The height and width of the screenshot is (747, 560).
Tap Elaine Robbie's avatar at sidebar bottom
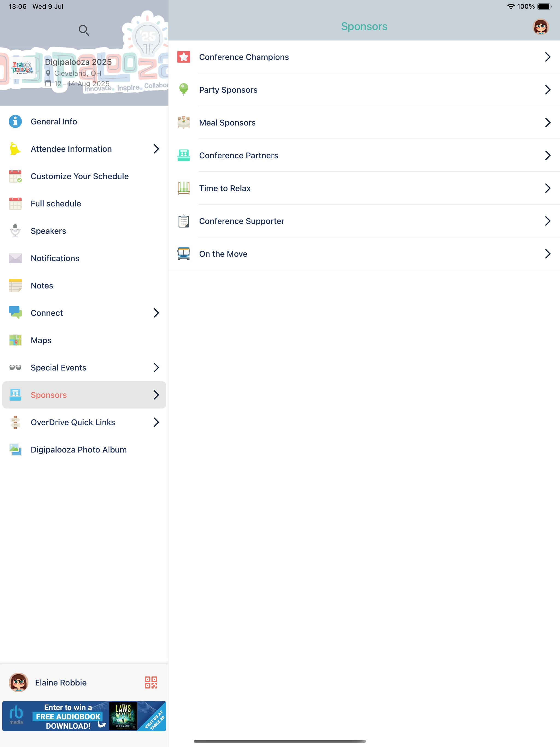(x=19, y=682)
